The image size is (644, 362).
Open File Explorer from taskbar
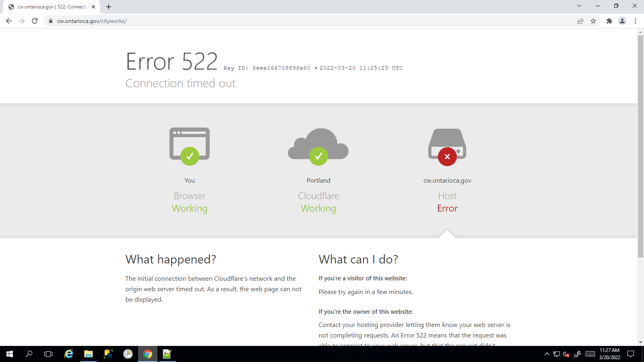[x=89, y=354]
